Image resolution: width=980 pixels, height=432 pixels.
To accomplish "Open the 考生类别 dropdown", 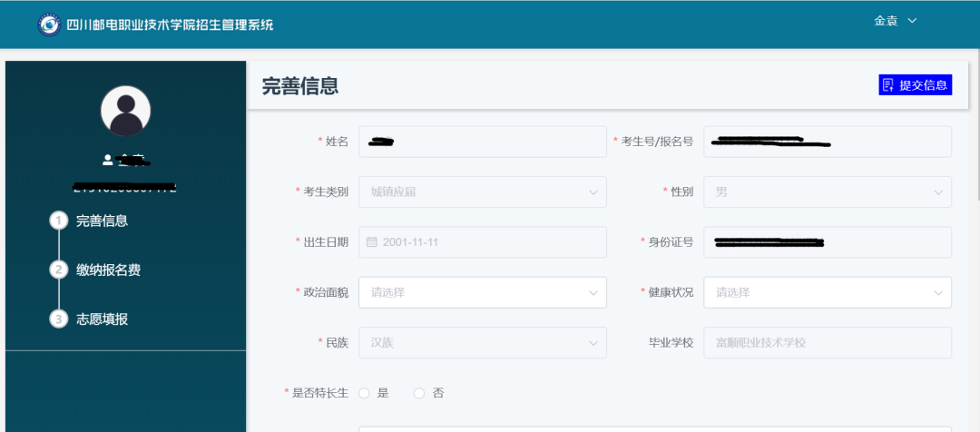I will pos(483,191).
